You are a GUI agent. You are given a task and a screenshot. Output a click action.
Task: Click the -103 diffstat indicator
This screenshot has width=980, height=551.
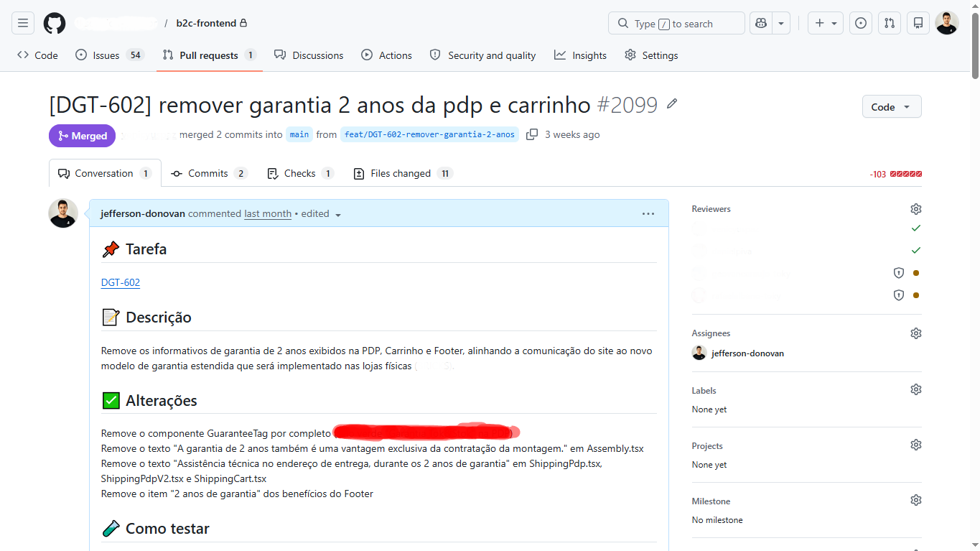click(896, 174)
